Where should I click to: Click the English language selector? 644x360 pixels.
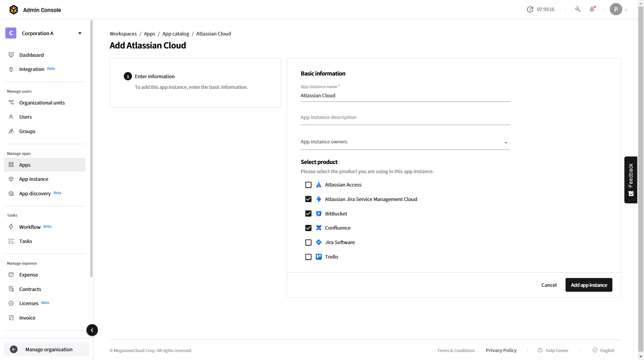(x=603, y=350)
